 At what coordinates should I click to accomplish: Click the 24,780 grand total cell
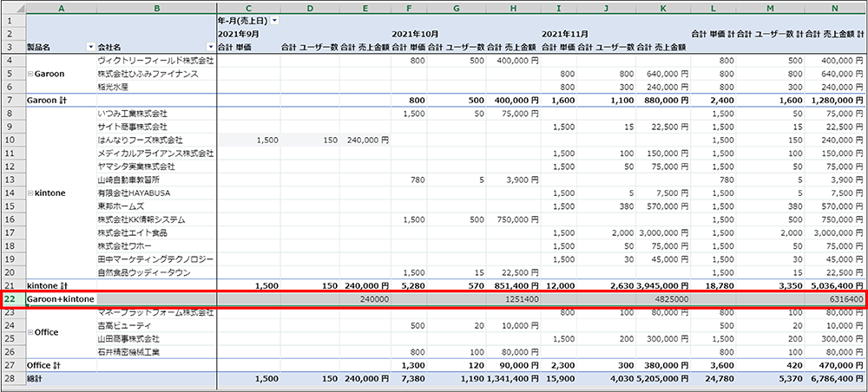pyautogui.click(x=713, y=379)
